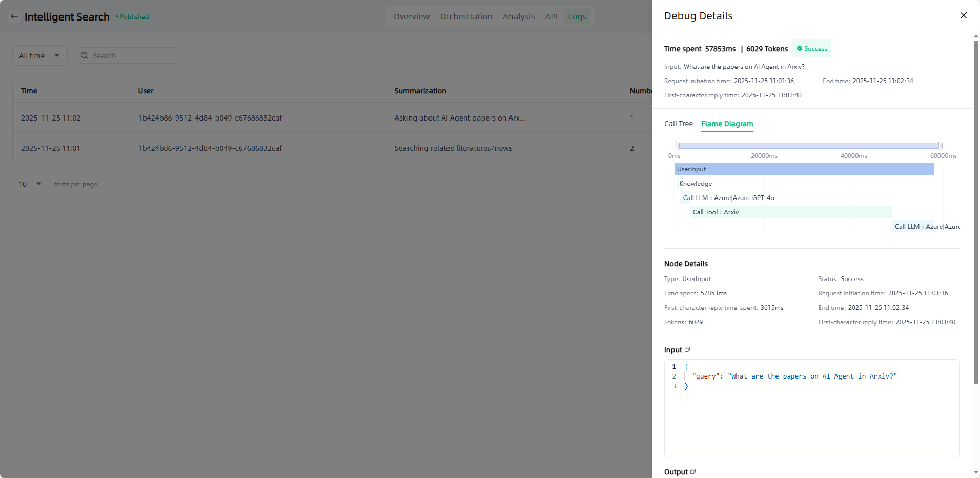Select the Call Tool : Arxiv bar

[x=790, y=212]
